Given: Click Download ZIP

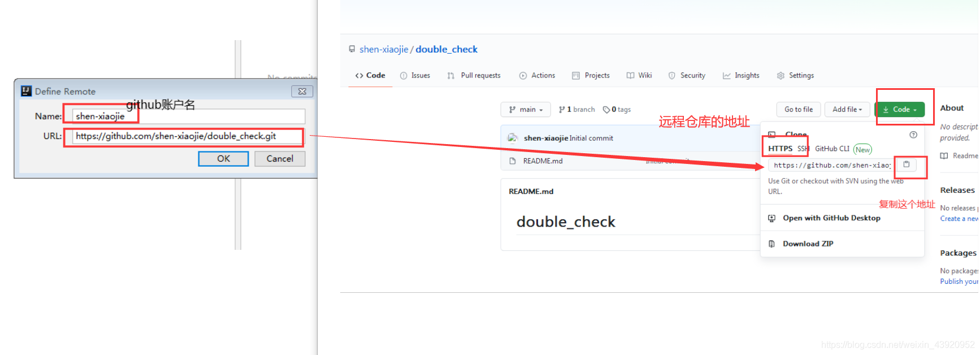Looking at the screenshot, I should click(x=808, y=244).
